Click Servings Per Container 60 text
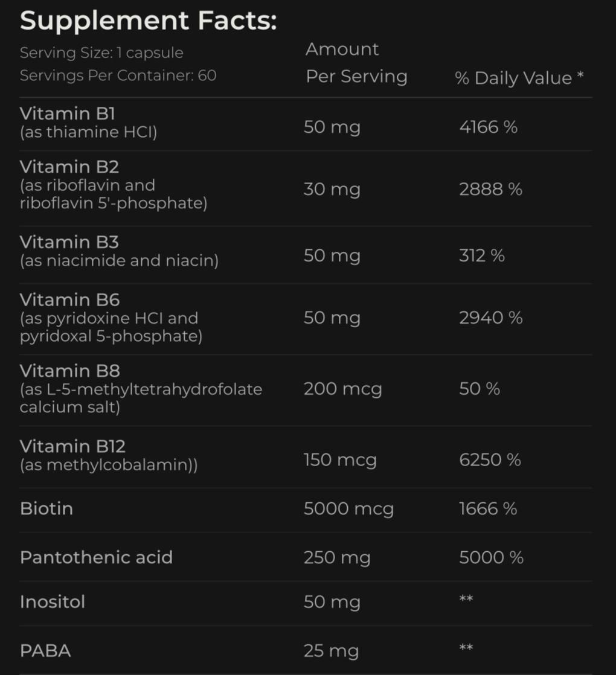 click(x=118, y=75)
